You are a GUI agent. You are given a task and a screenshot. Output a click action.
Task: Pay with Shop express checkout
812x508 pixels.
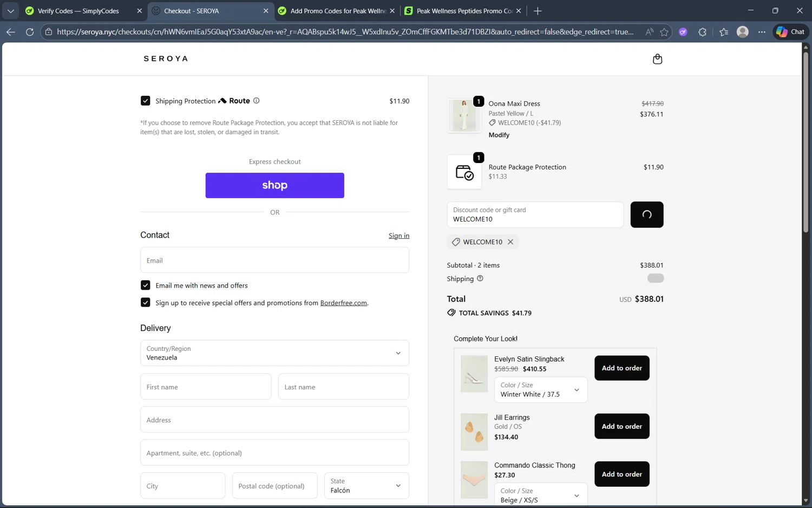tap(274, 185)
